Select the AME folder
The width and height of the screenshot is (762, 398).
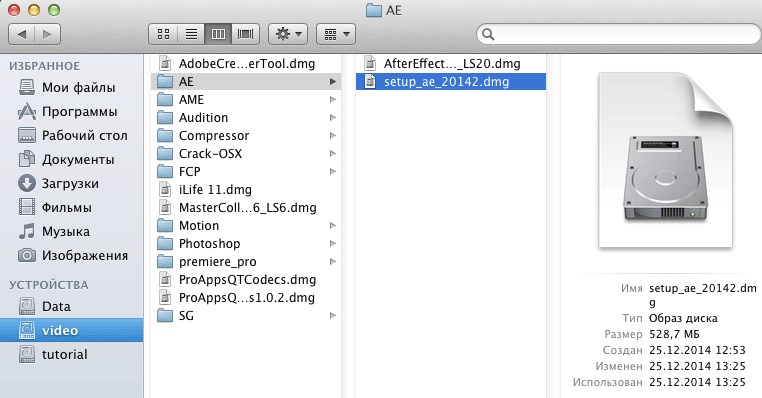pyautogui.click(x=246, y=100)
